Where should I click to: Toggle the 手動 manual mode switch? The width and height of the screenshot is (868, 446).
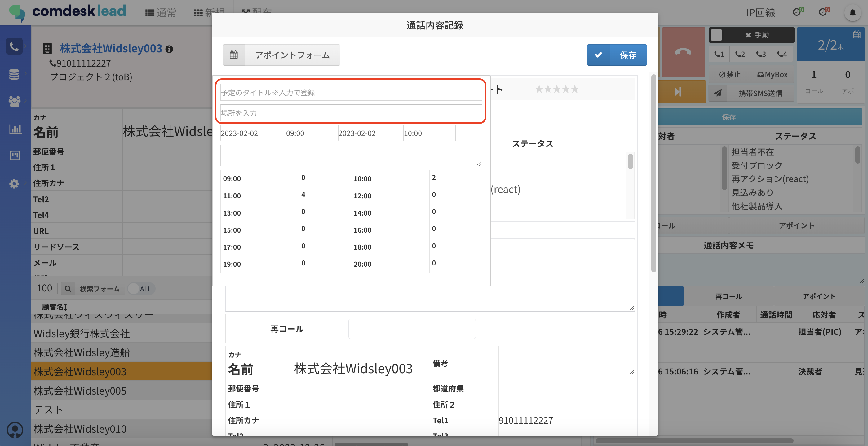click(x=751, y=35)
